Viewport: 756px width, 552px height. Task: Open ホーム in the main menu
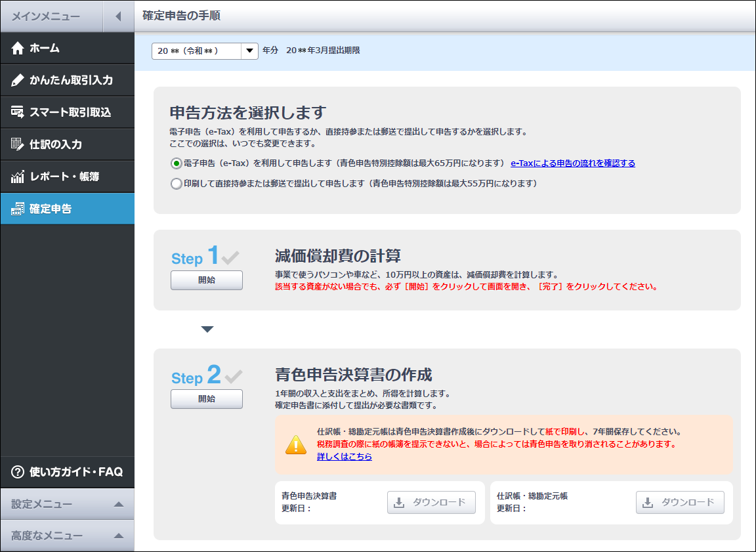pos(68,48)
